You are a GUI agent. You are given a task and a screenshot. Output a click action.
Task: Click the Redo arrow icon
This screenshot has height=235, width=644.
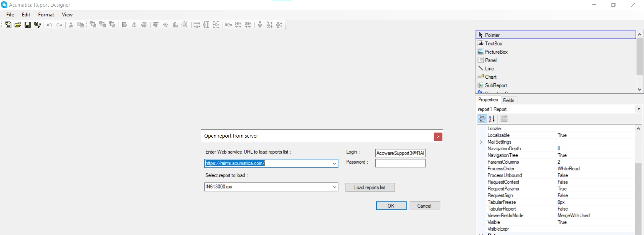[x=59, y=25]
